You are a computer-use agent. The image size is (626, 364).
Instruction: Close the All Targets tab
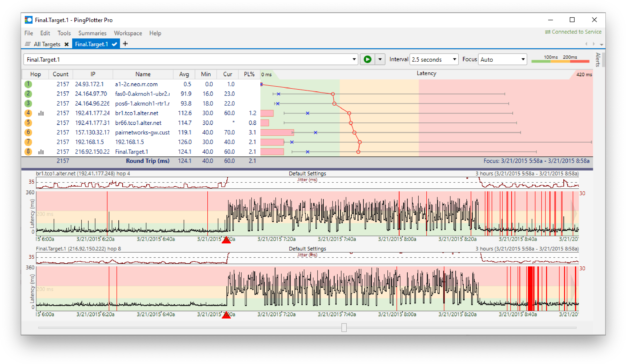pos(66,44)
